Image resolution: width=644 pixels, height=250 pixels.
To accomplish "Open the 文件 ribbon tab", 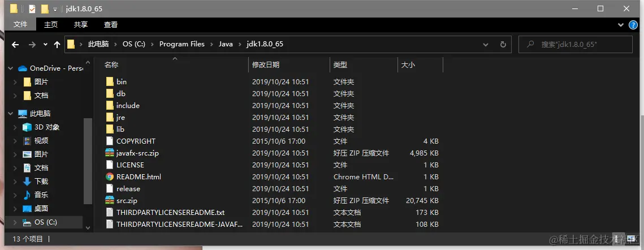I will [20, 24].
